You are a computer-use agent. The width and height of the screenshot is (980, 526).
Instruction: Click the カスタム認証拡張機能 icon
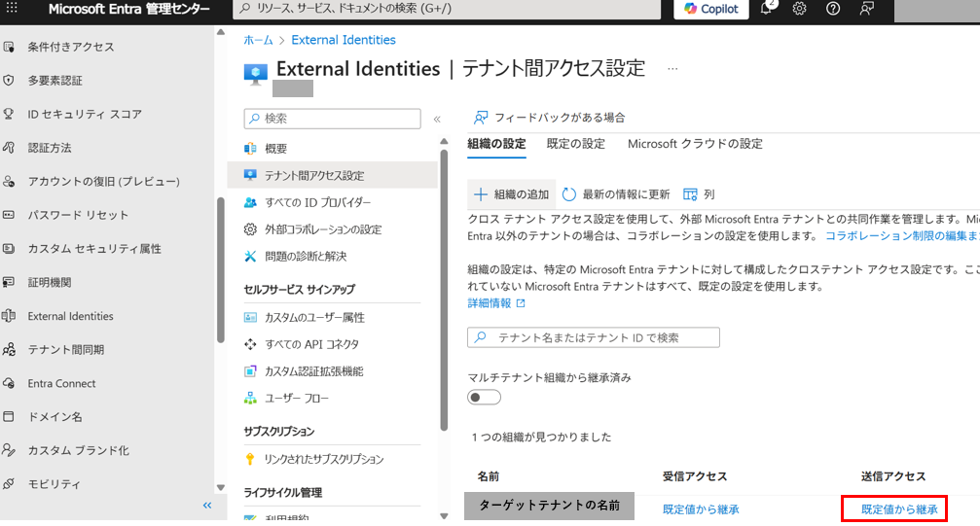click(x=250, y=371)
